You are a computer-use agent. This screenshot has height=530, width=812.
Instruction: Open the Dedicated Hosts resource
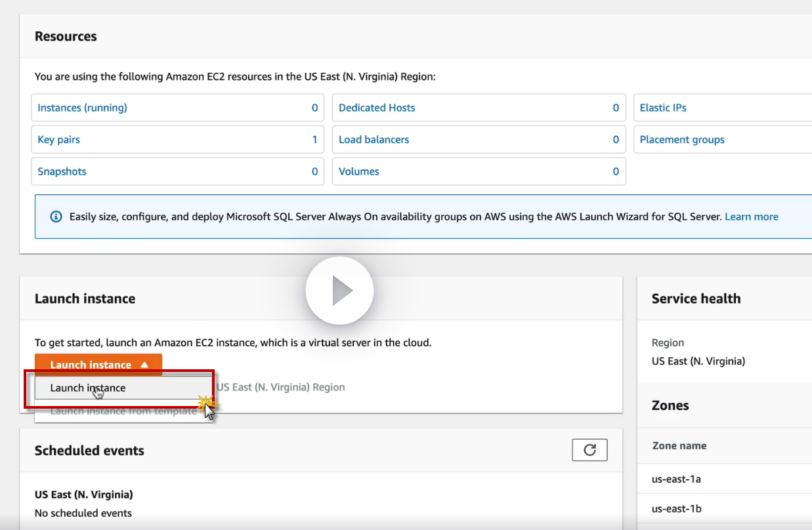click(377, 108)
